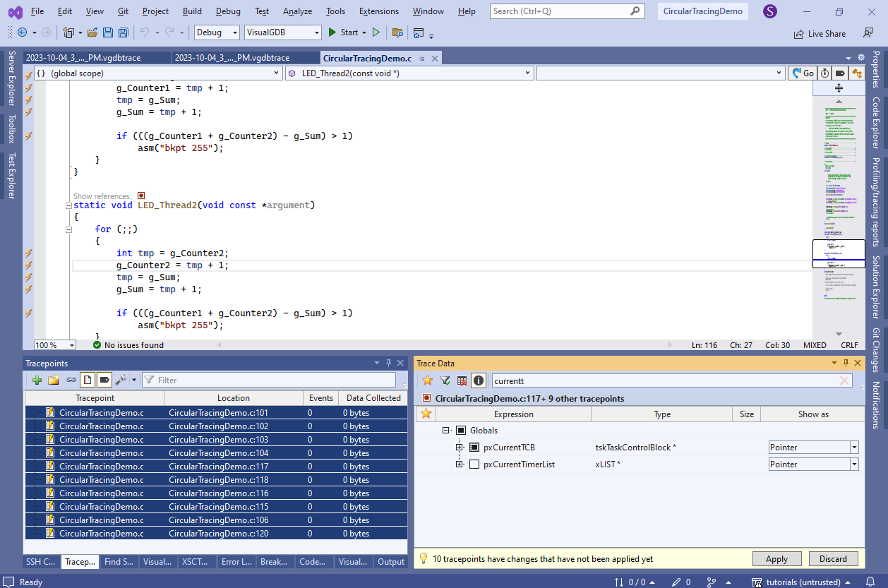This screenshot has width=888, height=588.
Task: Click the Go navigation button in the editor bar
Action: [x=803, y=73]
